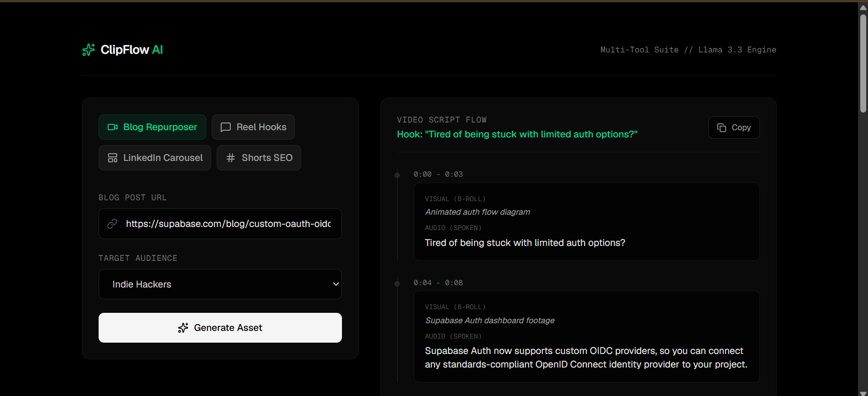This screenshot has height=396, width=868.
Task: Switch to the Blog Repurposer tab
Action: [152, 127]
